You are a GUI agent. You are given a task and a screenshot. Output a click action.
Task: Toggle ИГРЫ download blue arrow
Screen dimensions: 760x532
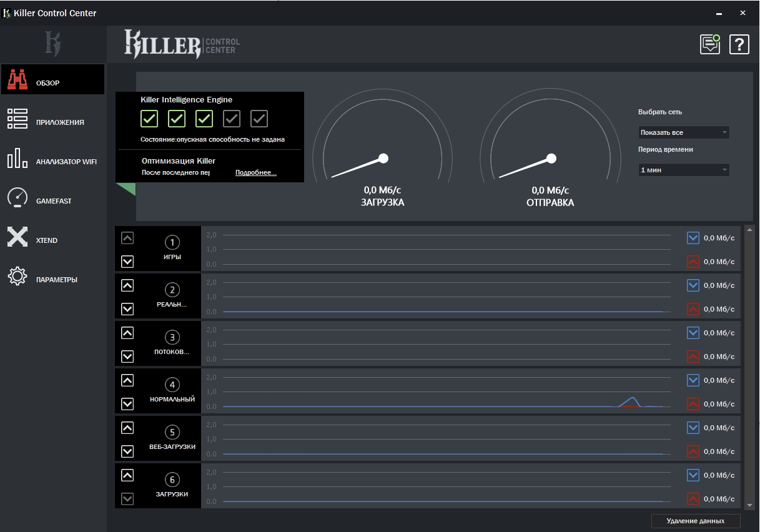click(x=693, y=237)
